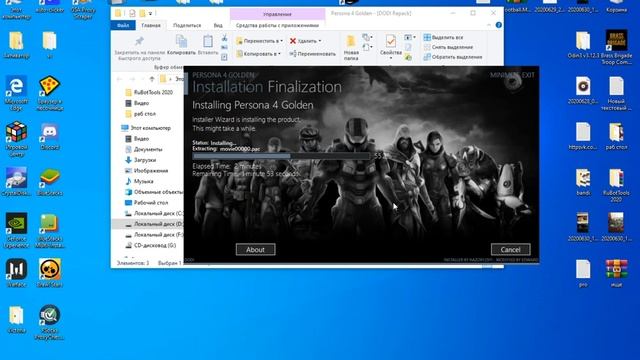Select Загрузки in Explorer sidebar

click(141, 160)
